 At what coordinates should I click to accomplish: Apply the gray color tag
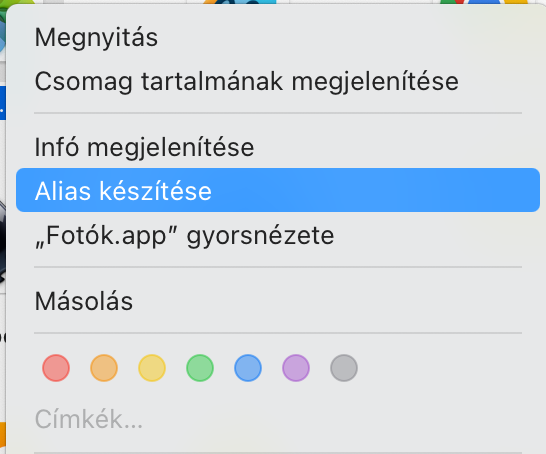(x=344, y=368)
